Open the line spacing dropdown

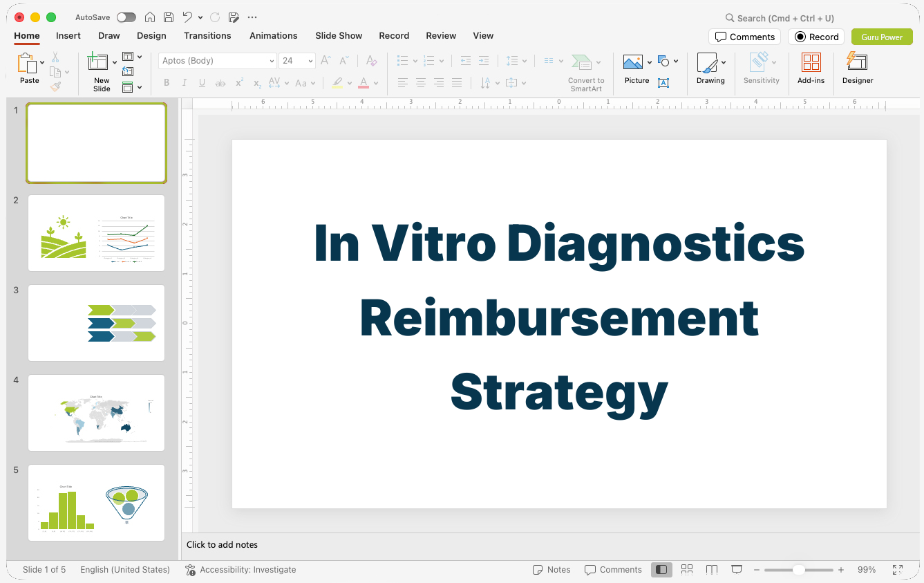[524, 61]
